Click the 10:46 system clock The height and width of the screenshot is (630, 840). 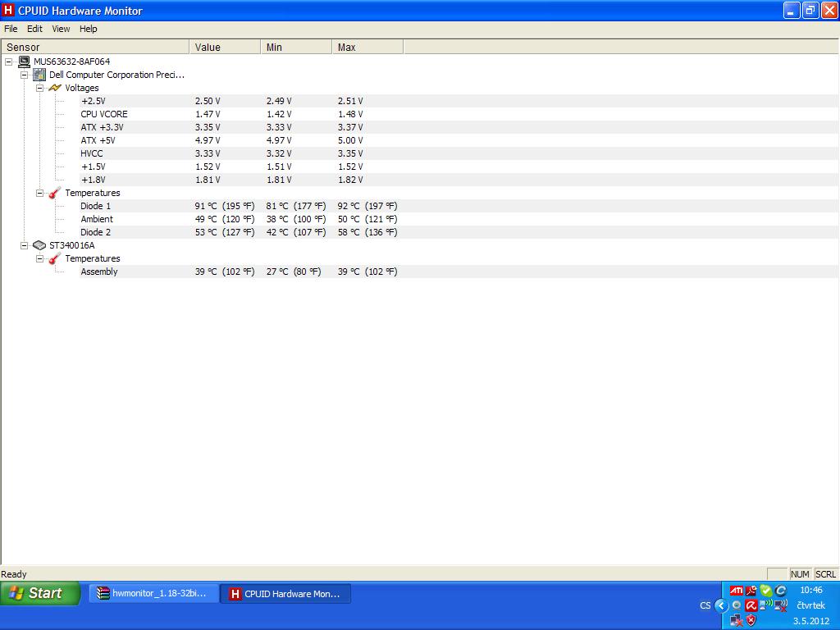[811, 590]
